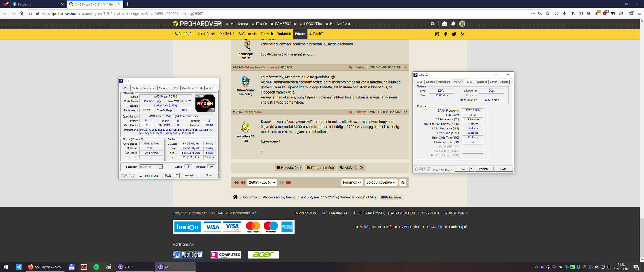Image resolution: width=644 pixels, height=272 pixels.
Task: Open Prohardver Twitter icon
Action: tap(454, 34)
